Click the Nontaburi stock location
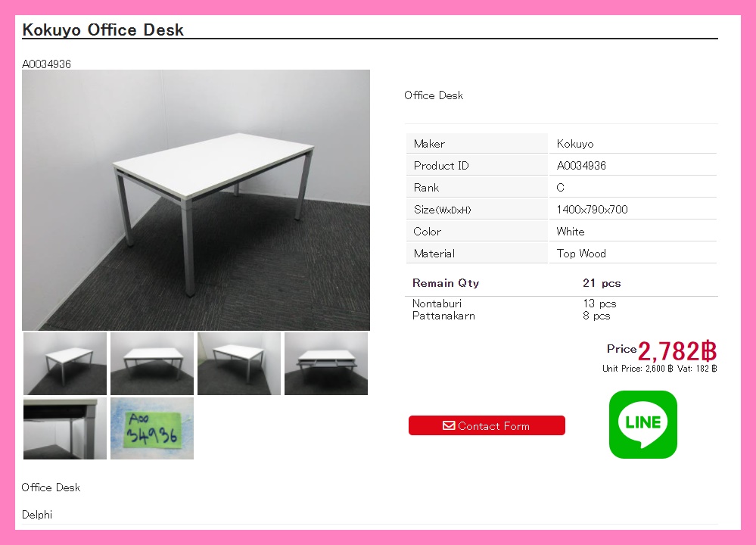756x545 pixels. pos(437,304)
